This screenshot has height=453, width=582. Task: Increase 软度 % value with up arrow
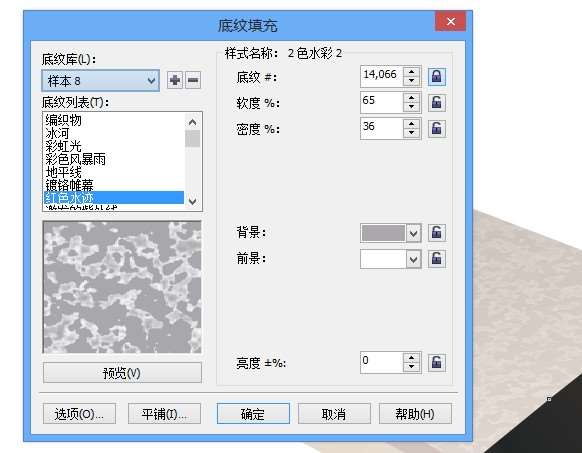pos(411,98)
